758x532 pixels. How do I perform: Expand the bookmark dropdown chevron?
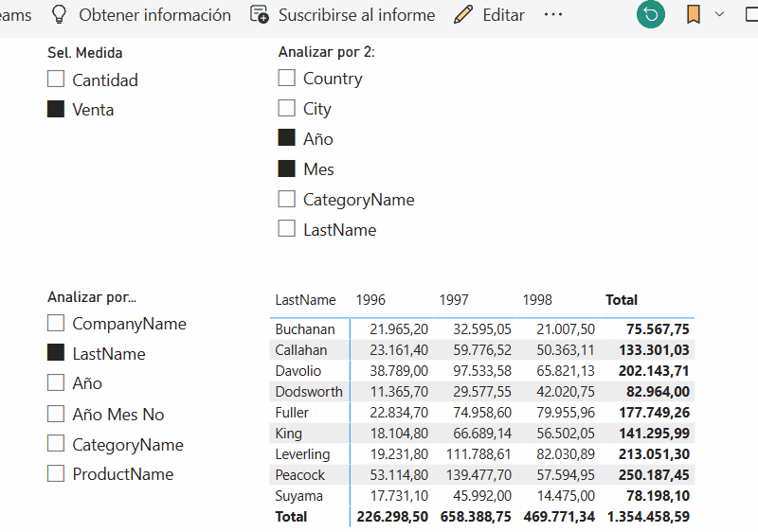tap(719, 14)
